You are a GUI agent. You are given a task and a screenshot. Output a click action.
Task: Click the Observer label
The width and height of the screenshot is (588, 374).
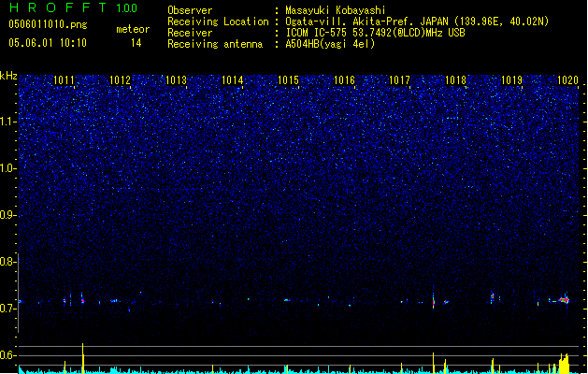(x=190, y=10)
